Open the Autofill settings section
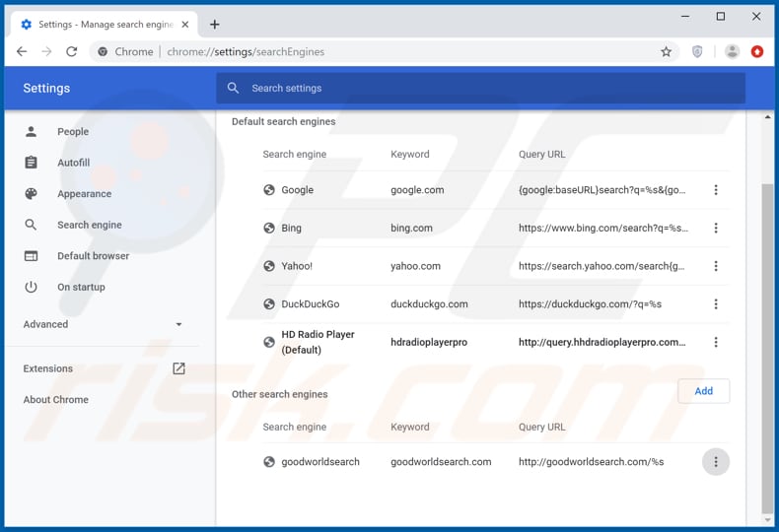Viewport: 779px width, 532px height. [x=74, y=163]
